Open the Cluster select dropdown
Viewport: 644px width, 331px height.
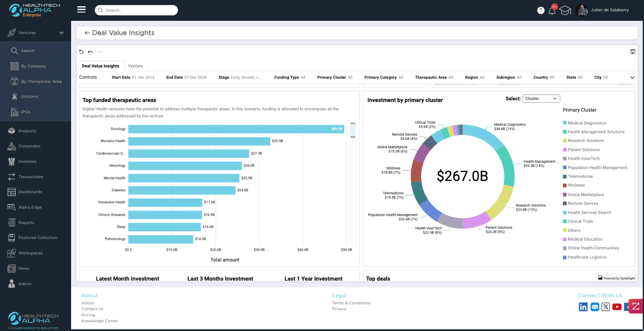coord(541,99)
